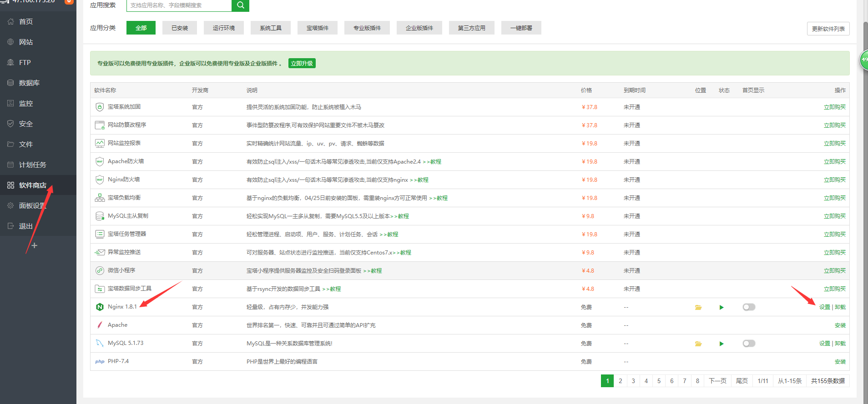The height and width of the screenshot is (404, 868).
Task: Click 安装 for Apache
Action: coord(840,325)
